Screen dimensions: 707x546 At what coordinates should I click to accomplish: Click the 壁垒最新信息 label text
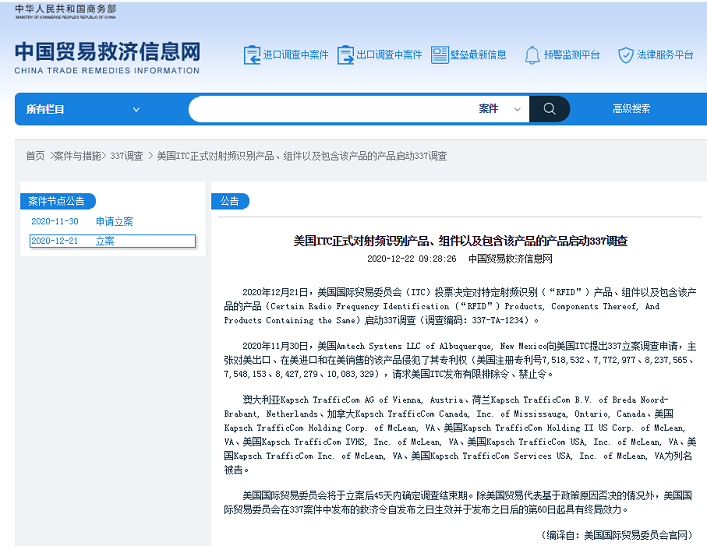coord(478,55)
